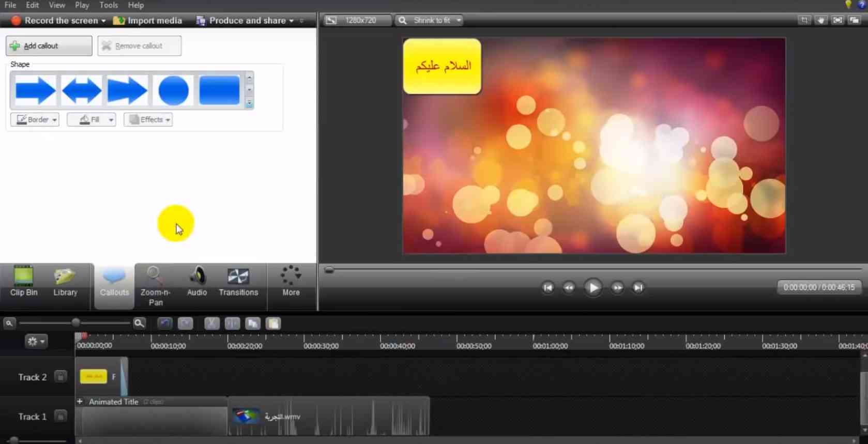The height and width of the screenshot is (444, 868).
Task: Jump to the previous clip
Action: pos(548,287)
